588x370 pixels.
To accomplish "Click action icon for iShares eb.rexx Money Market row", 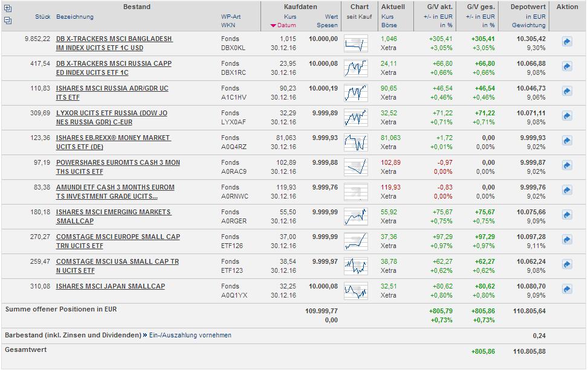I will [x=567, y=141].
